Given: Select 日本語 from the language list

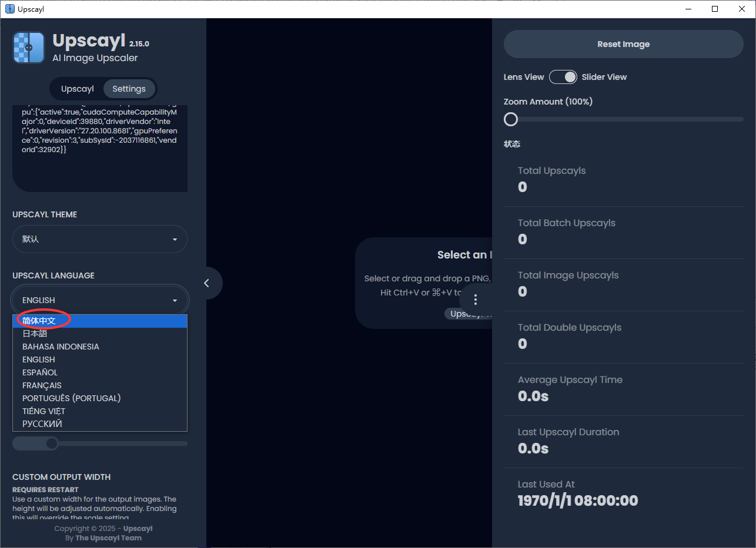Looking at the screenshot, I should click(100, 334).
